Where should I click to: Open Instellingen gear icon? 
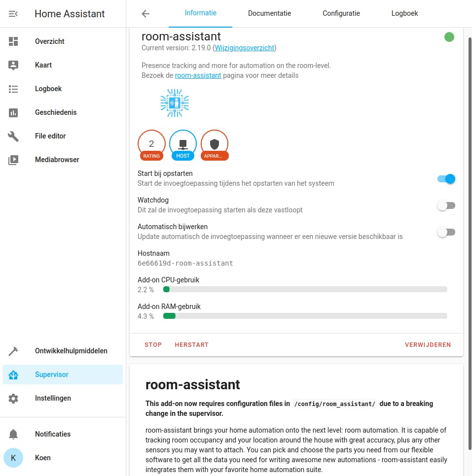pyautogui.click(x=13, y=398)
